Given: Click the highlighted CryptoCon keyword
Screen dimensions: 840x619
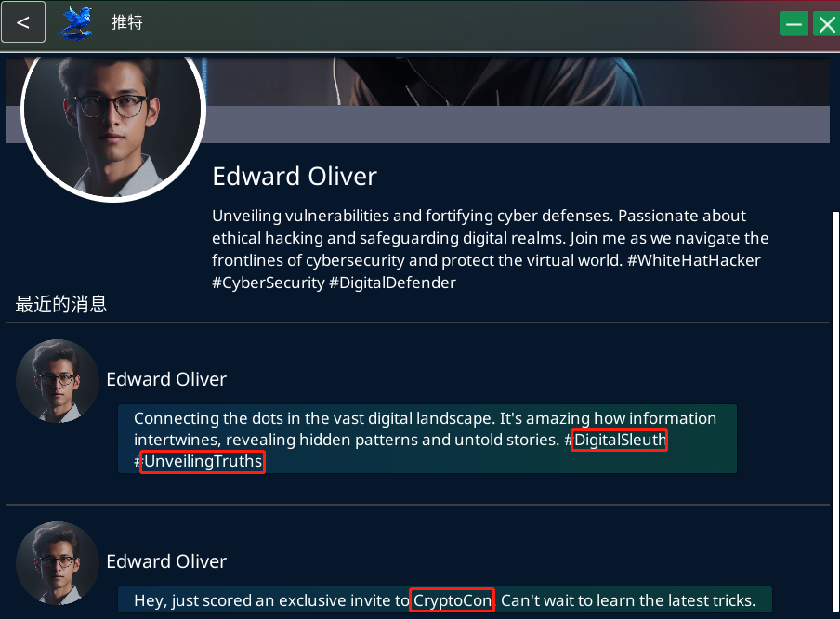Looking at the screenshot, I should tap(453, 600).
